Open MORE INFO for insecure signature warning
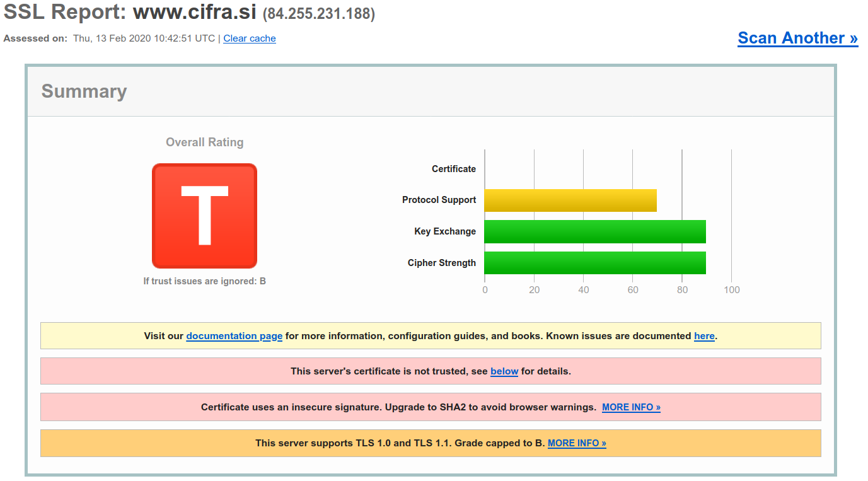This screenshot has height=481, width=868. [x=631, y=407]
